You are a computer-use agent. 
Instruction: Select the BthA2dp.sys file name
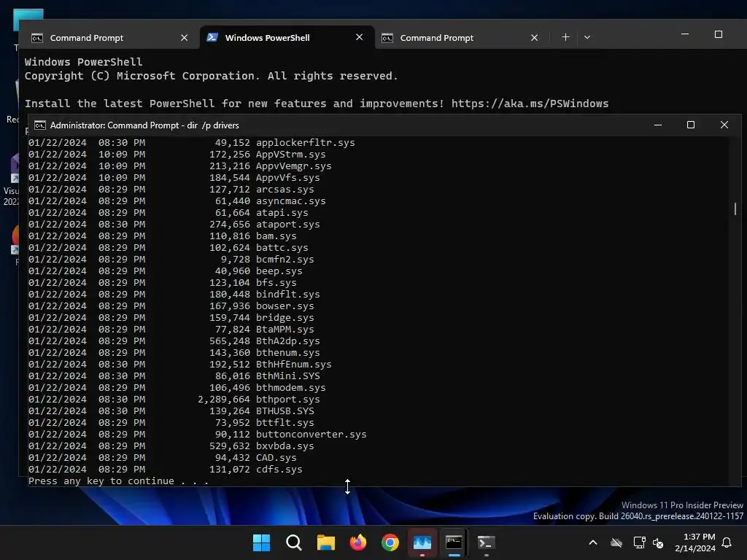click(287, 341)
